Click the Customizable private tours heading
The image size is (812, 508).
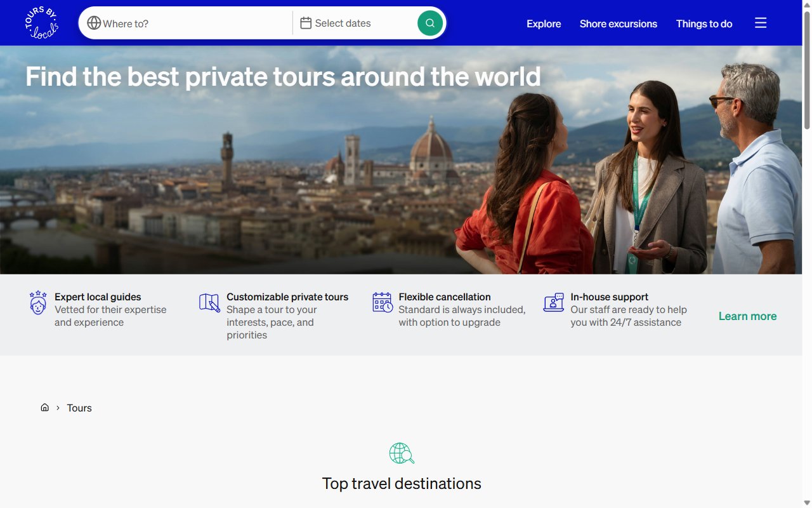pyautogui.click(x=287, y=297)
